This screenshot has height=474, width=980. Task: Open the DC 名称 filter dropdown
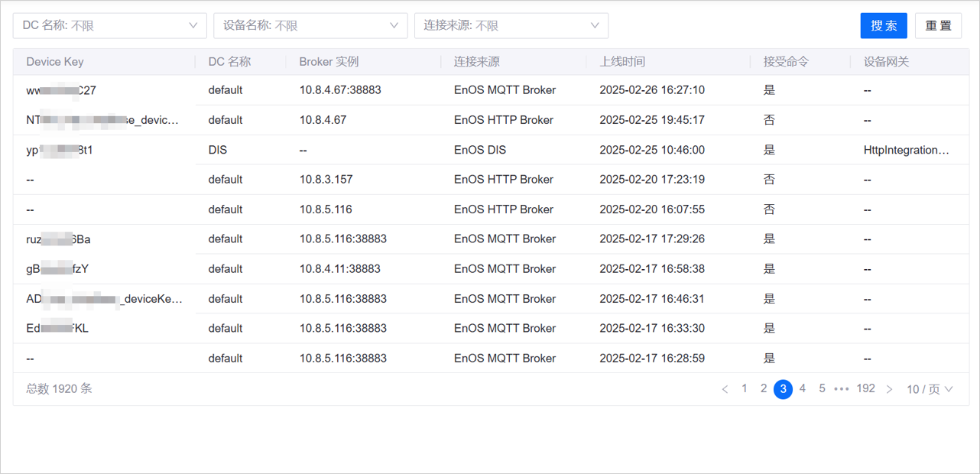[109, 25]
